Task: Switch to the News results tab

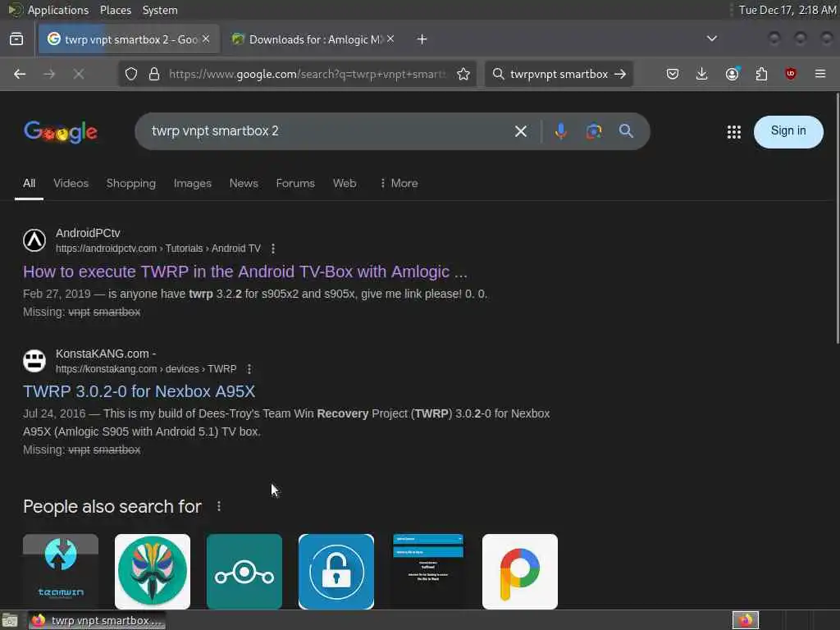Action: click(244, 184)
